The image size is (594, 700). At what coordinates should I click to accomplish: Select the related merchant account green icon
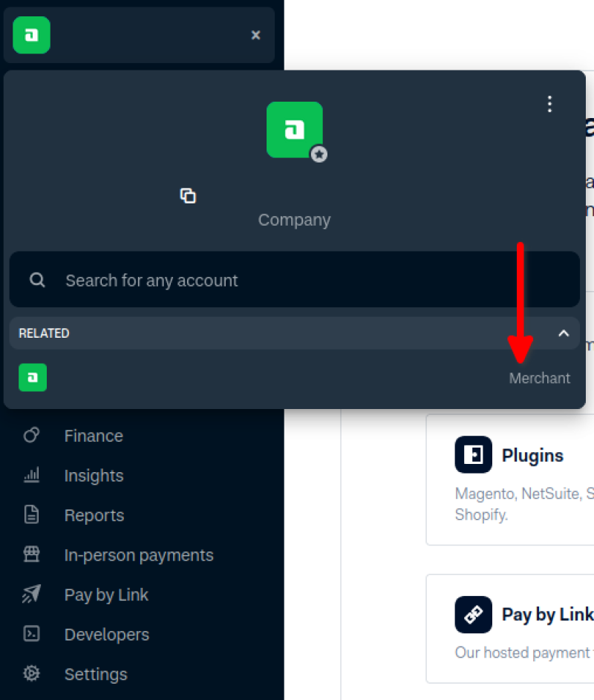[33, 378]
